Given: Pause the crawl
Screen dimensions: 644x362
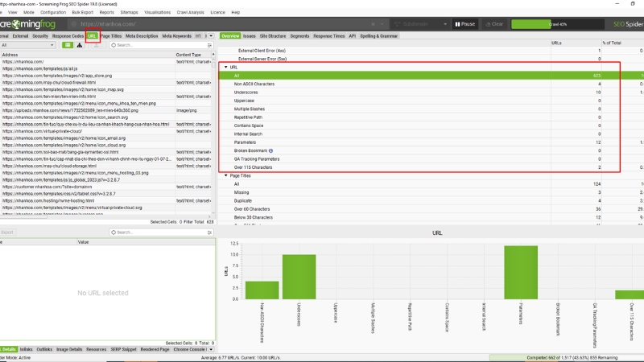Looking at the screenshot, I should pyautogui.click(x=465, y=24).
